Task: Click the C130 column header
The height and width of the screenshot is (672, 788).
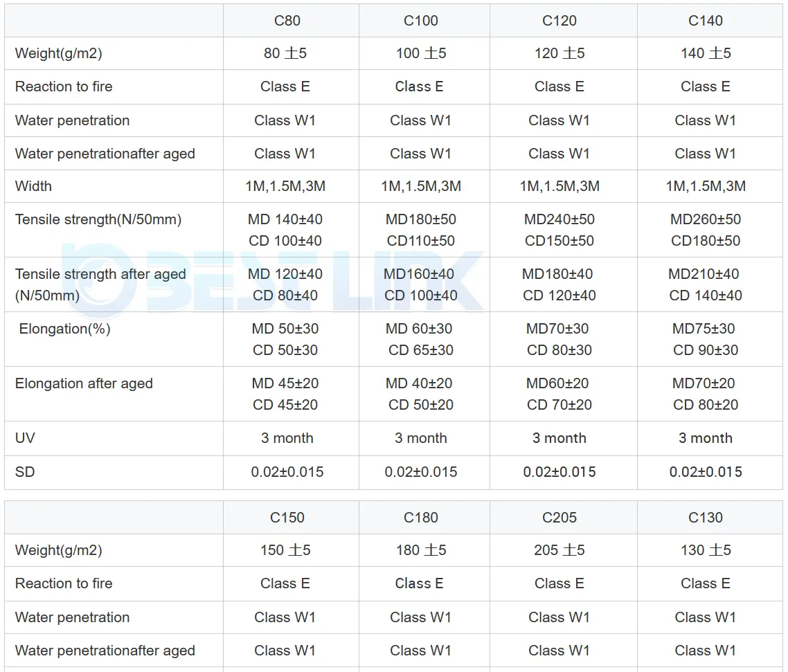Action: click(x=705, y=518)
